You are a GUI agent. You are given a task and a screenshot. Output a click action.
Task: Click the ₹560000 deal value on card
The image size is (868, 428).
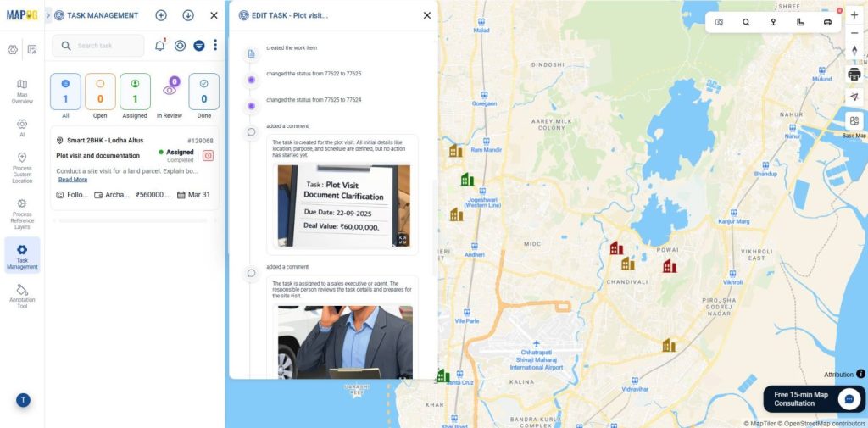[x=153, y=195]
